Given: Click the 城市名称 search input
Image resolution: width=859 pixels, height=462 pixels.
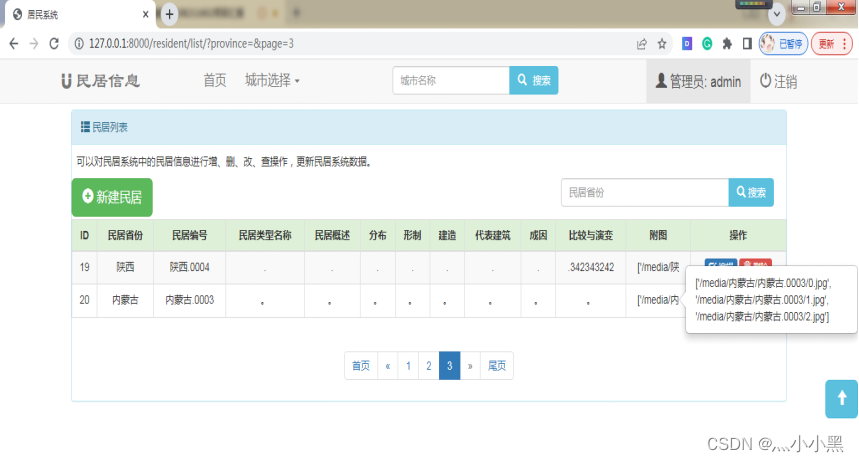Looking at the screenshot, I should tap(451, 81).
